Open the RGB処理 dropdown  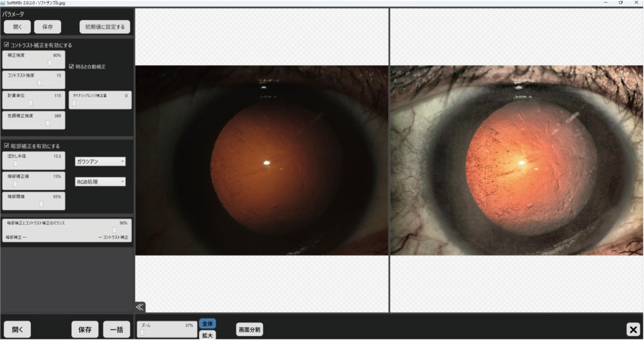(100, 182)
